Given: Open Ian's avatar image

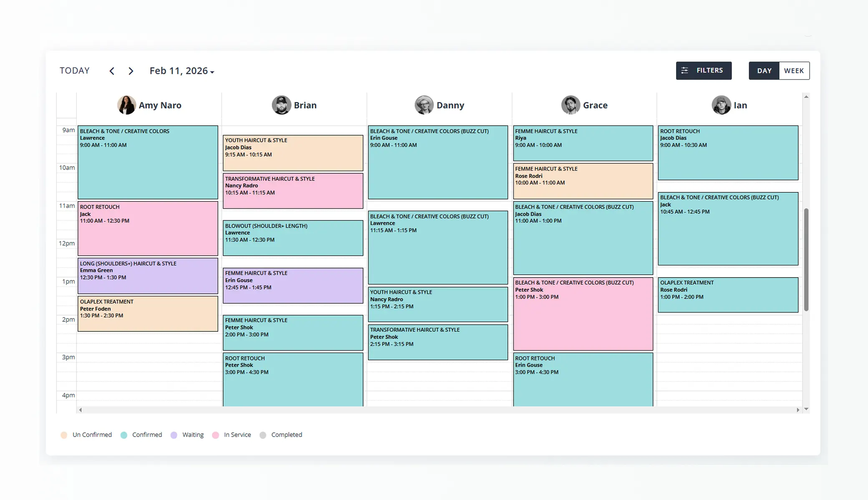Looking at the screenshot, I should tap(722, 105).
